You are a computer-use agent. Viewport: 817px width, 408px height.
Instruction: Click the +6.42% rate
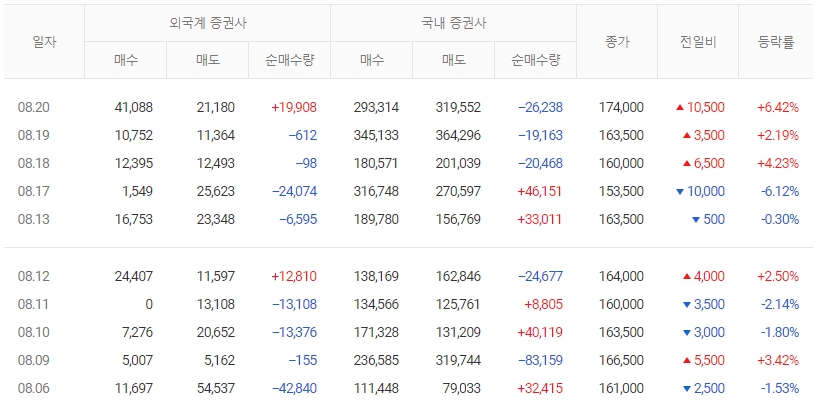[778, 108]
